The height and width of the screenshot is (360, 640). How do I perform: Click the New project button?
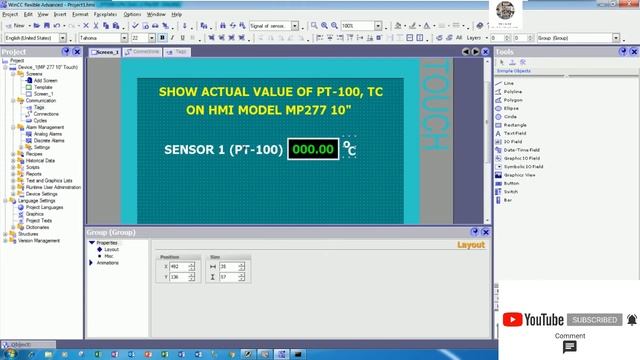click(x=15, y=26)
